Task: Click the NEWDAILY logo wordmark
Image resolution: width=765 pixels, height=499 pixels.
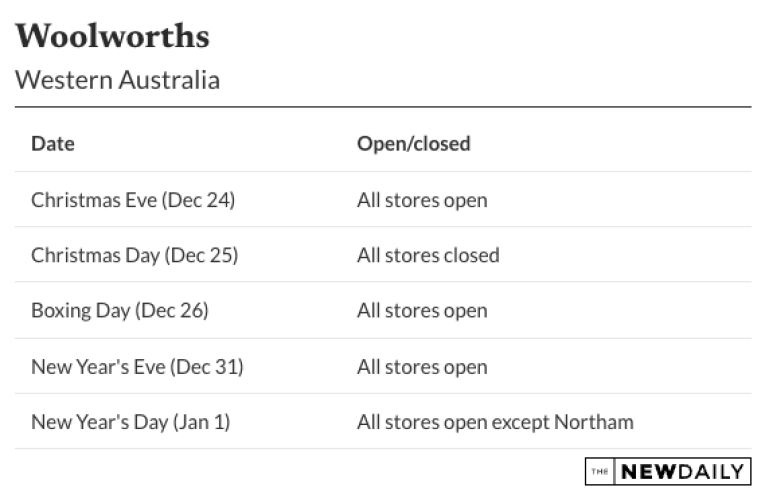Action: pyautogui.click(x=680, y=472)
